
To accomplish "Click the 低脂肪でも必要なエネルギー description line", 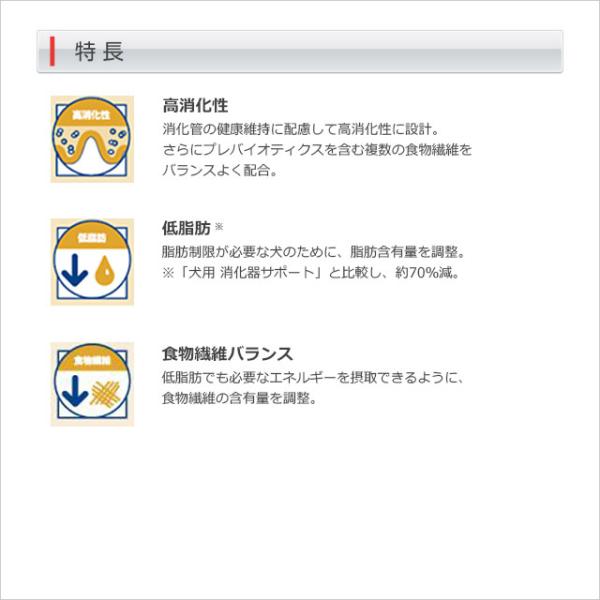I will click(313, 378).
